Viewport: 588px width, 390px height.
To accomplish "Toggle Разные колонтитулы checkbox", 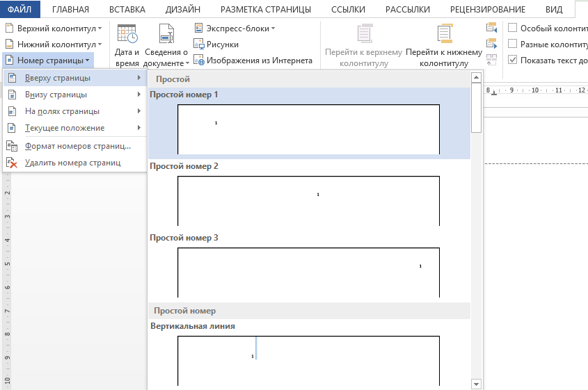I will click(x=513, y=44).
